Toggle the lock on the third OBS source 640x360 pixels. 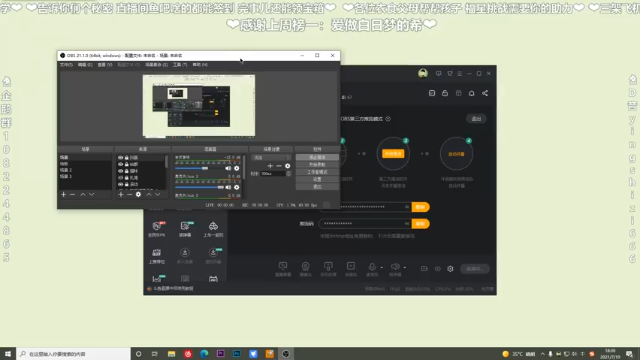[x=127, y=171]
